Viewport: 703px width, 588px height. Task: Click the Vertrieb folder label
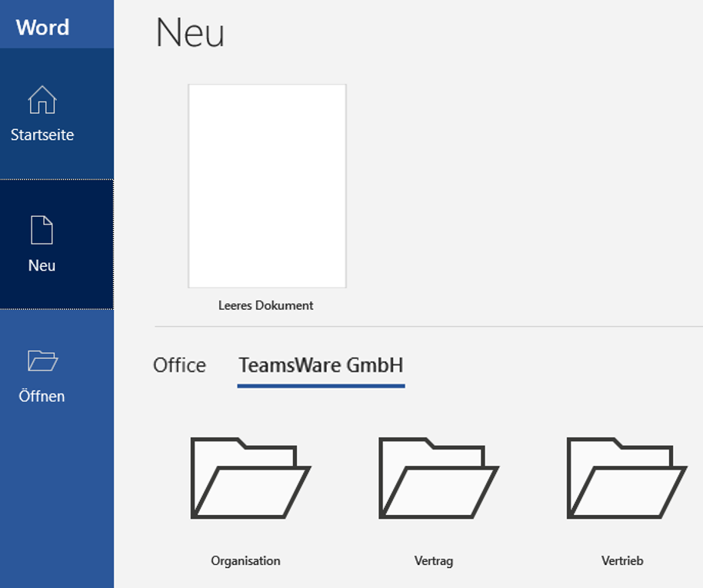(x=622, y=560)
